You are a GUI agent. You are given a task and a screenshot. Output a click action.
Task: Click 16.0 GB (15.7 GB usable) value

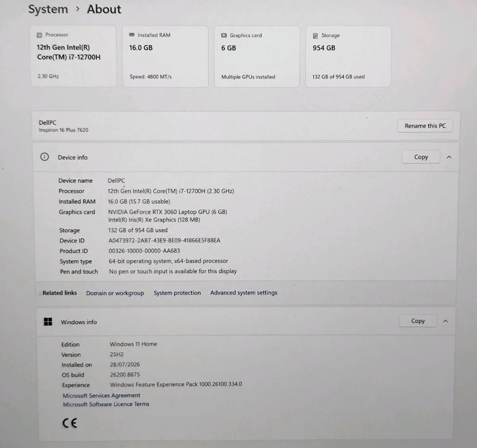click(x=139, y=201)
